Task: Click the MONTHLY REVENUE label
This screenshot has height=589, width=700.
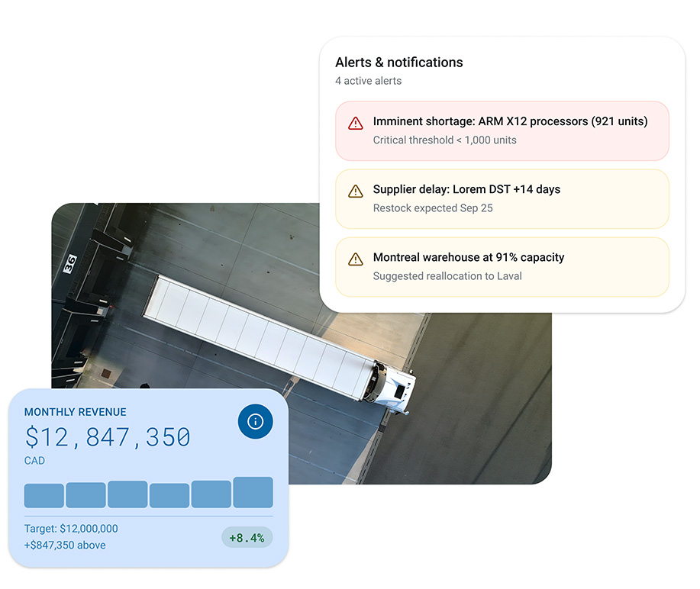Action: 75,412
